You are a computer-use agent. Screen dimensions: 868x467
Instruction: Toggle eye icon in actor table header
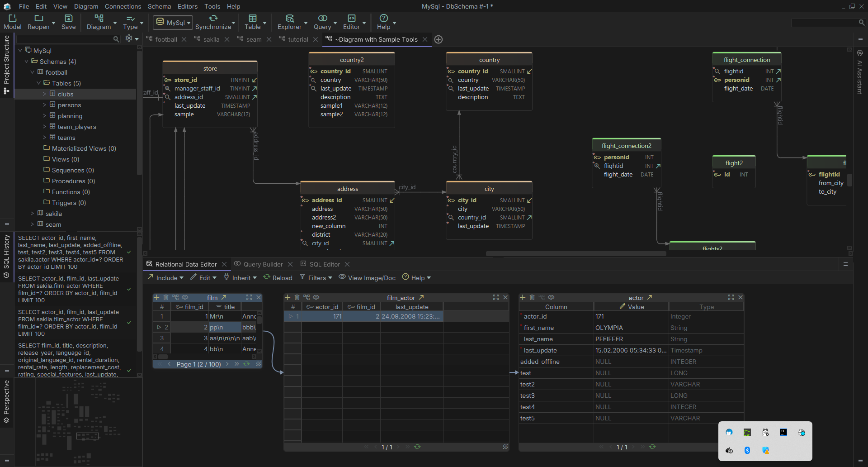pyautogui.click(x=551, y=298)
